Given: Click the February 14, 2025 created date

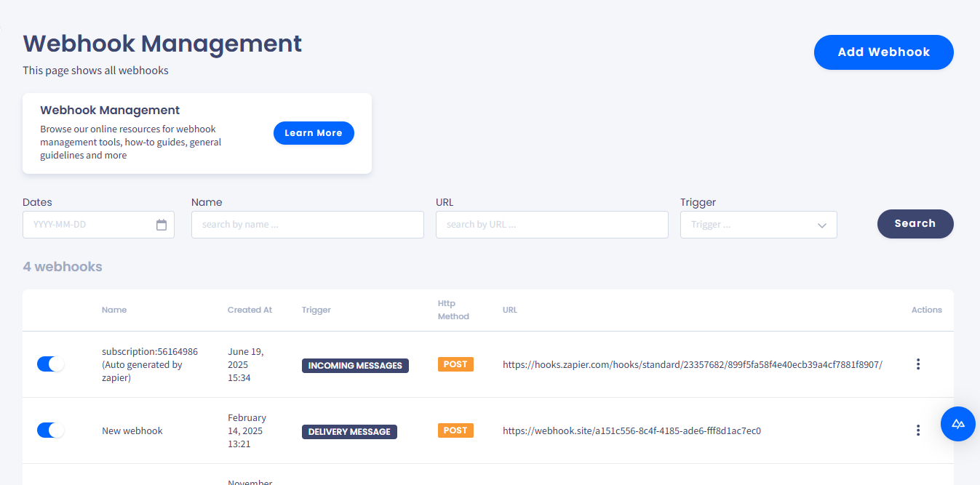Looking at the screenshot, I should pyautogui.click(x=247, y=430).
